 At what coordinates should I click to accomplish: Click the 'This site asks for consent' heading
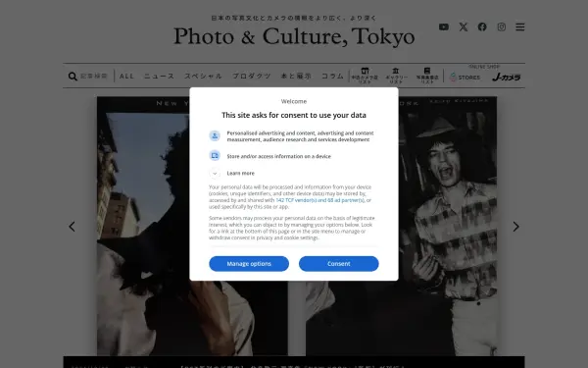[x=294, y=115]
